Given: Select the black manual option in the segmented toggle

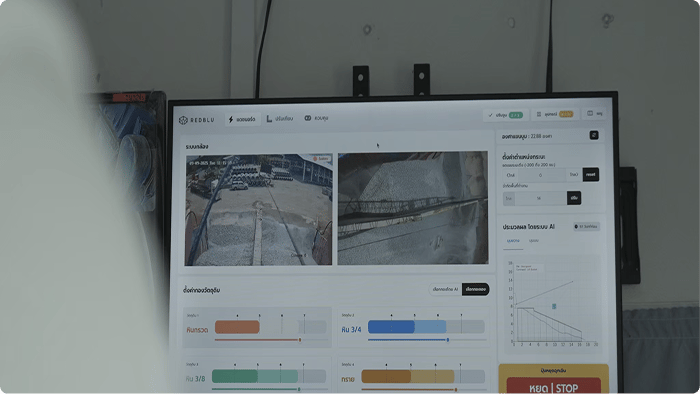Looking at the screenshot, I should click(x=476, y=289).
